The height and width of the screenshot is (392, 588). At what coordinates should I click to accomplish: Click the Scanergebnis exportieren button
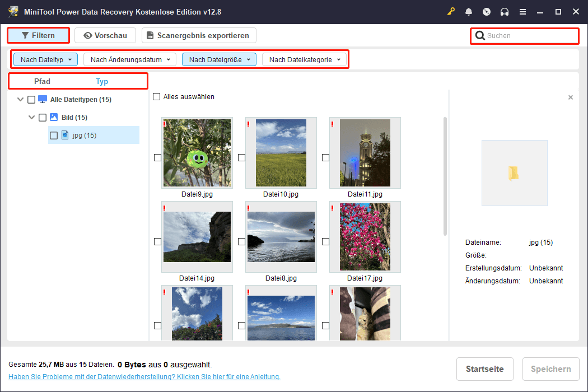pyautogui.click(x=199, y=35)
